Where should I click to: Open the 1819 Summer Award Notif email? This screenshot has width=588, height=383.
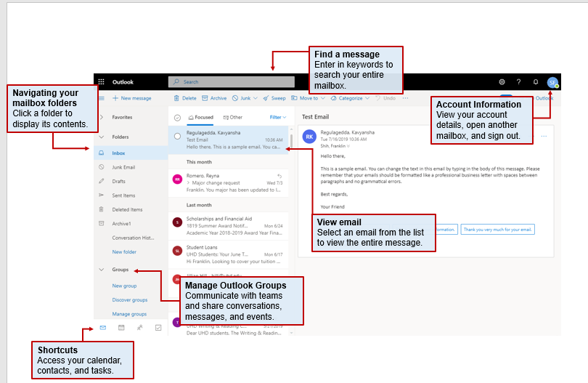(229, 226)
